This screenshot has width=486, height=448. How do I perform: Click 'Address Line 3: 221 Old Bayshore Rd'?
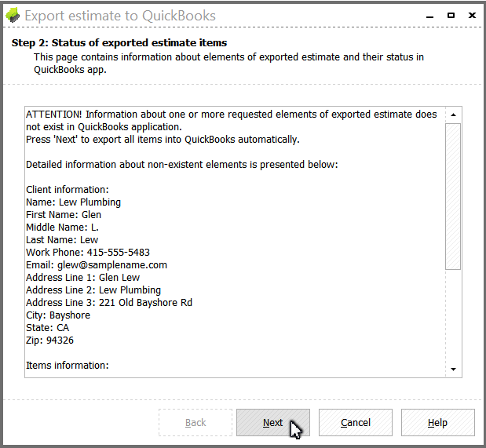click(109, 302)
